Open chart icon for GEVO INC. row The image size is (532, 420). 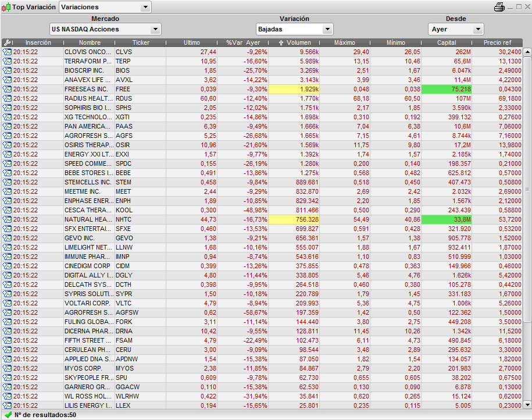click(7, 238)
